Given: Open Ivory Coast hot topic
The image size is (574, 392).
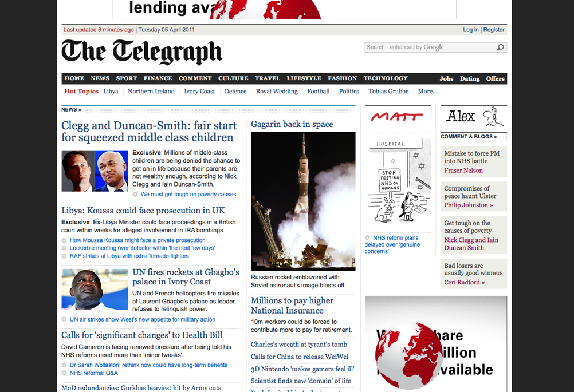Looking at the screenshot, I should click(x=199, y=92).
